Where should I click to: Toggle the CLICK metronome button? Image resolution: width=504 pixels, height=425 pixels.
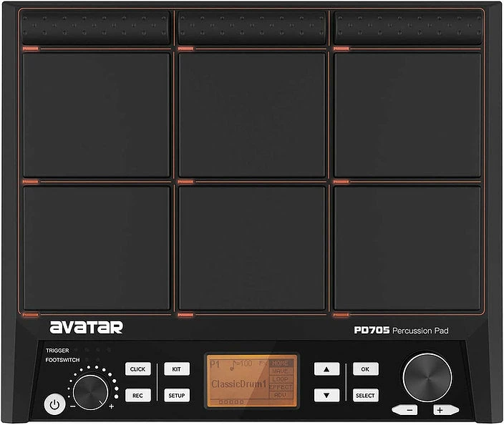137,369
